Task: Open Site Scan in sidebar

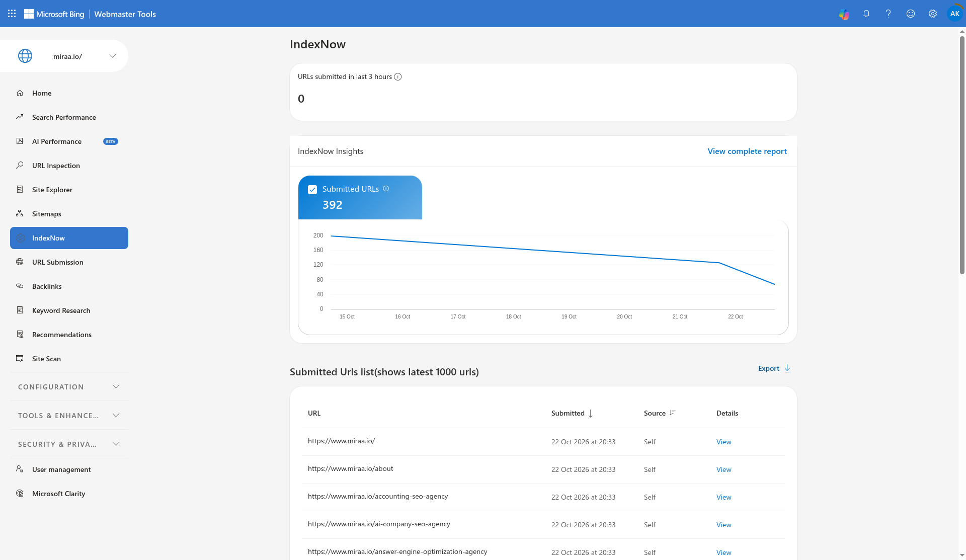Action: [x=69, y=359]
